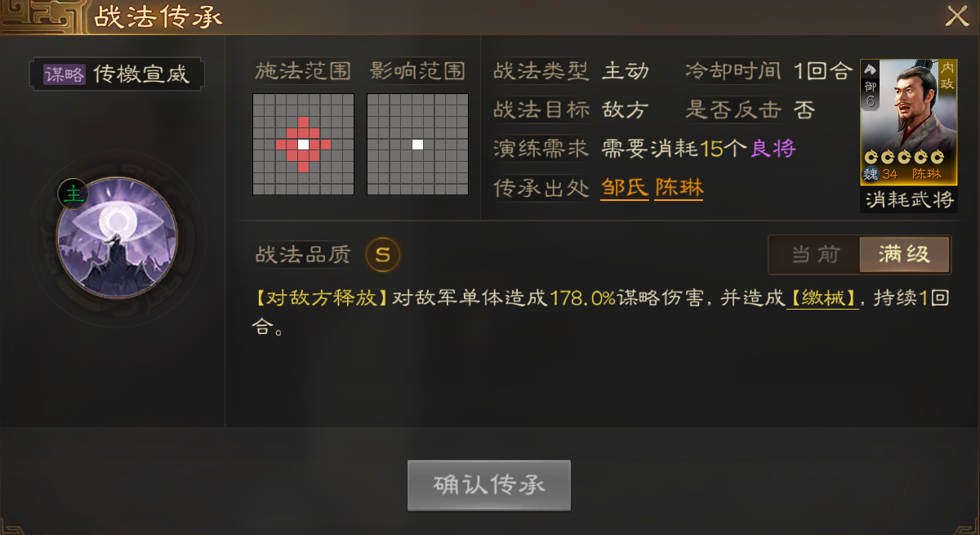The image size is (980, 535).
Task: Open the 陈琳 inheritance source link
Action: coord(679,189)
